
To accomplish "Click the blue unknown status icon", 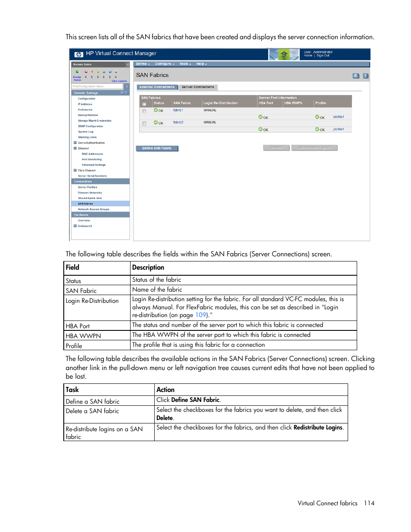I will [110, 72].
